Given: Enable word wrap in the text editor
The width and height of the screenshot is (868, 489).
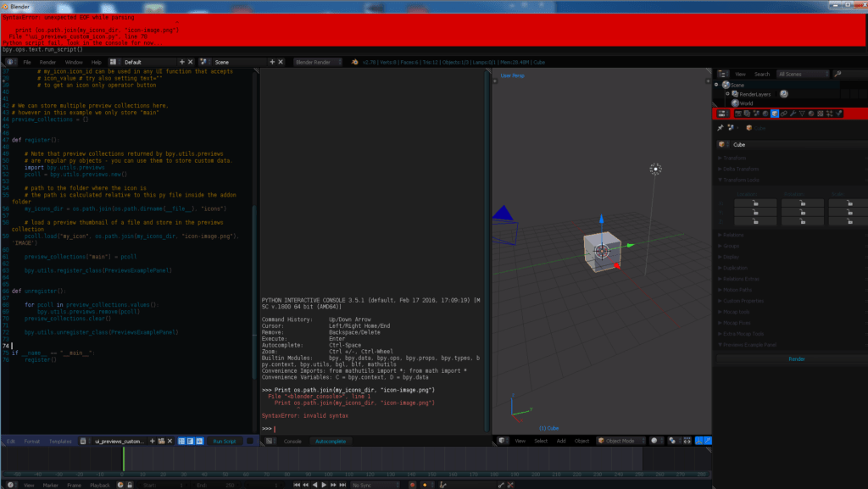Looking at the screenshot, I should [191, 441].
